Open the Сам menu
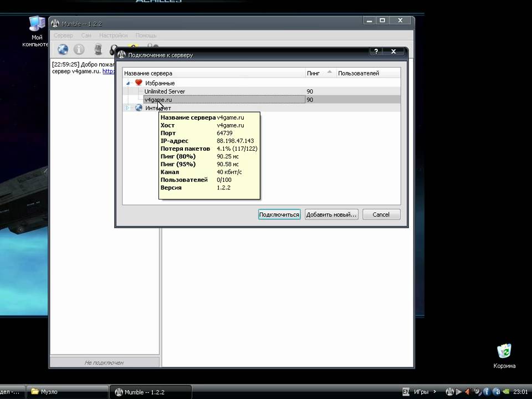 [86, 35]
